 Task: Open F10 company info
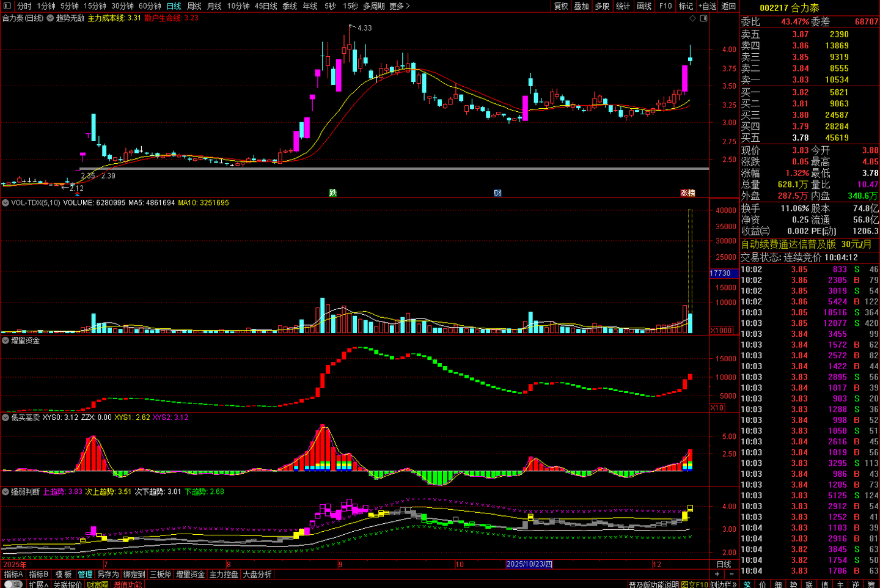coord(665,6)
